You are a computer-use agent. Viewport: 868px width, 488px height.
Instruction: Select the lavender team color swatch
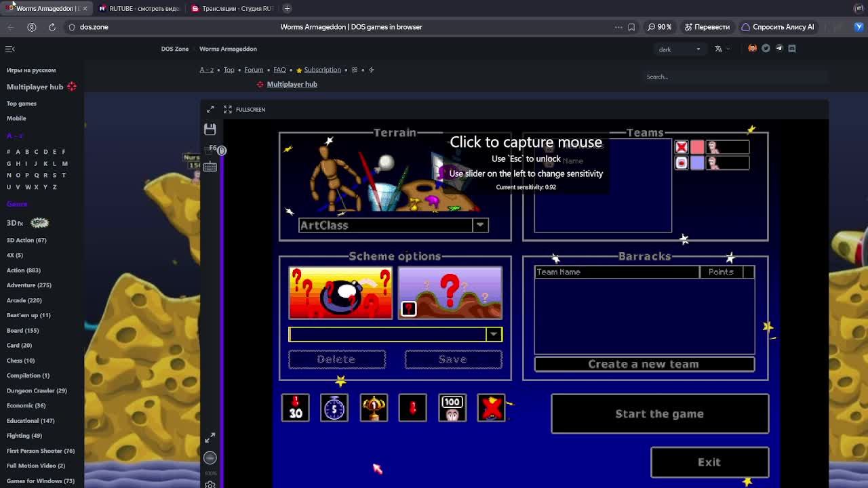coord(697,163)
